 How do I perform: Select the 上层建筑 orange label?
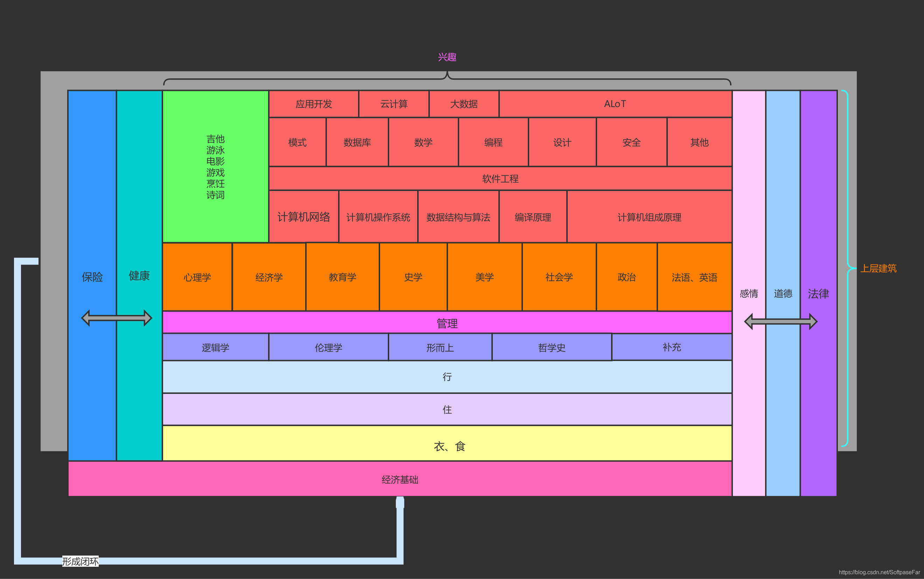[x=878, y=268]
